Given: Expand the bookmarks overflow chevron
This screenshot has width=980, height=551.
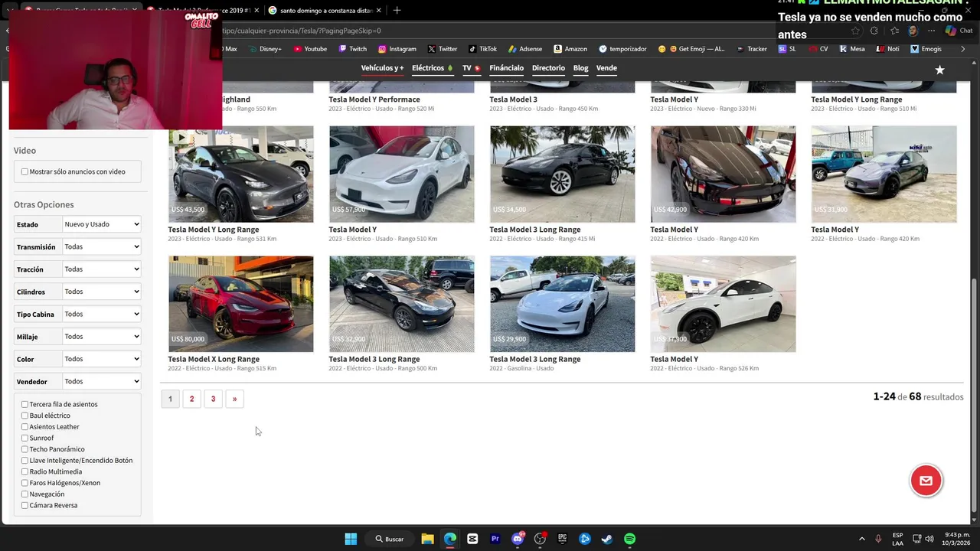Looking at the screenshot, I should point(962,49).
